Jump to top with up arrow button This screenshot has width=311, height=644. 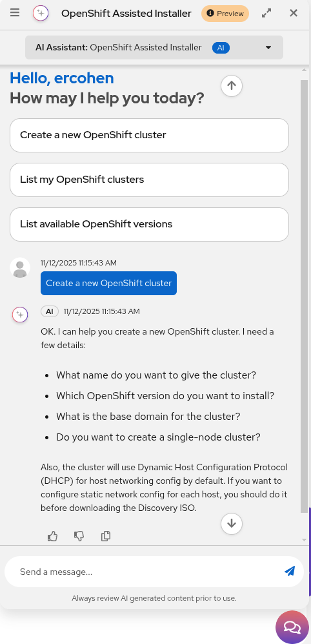[x=232, y=86]
